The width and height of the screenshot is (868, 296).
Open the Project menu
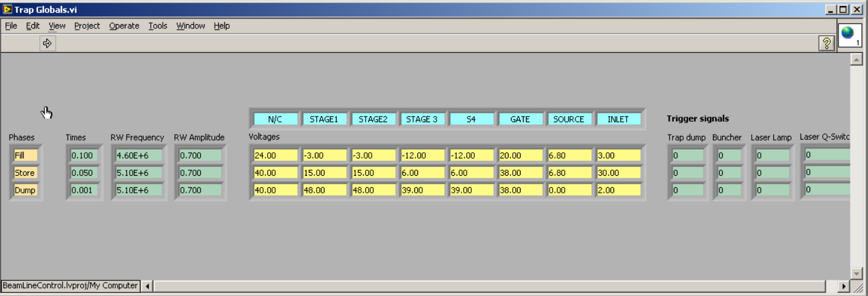(x=87, y=26)
